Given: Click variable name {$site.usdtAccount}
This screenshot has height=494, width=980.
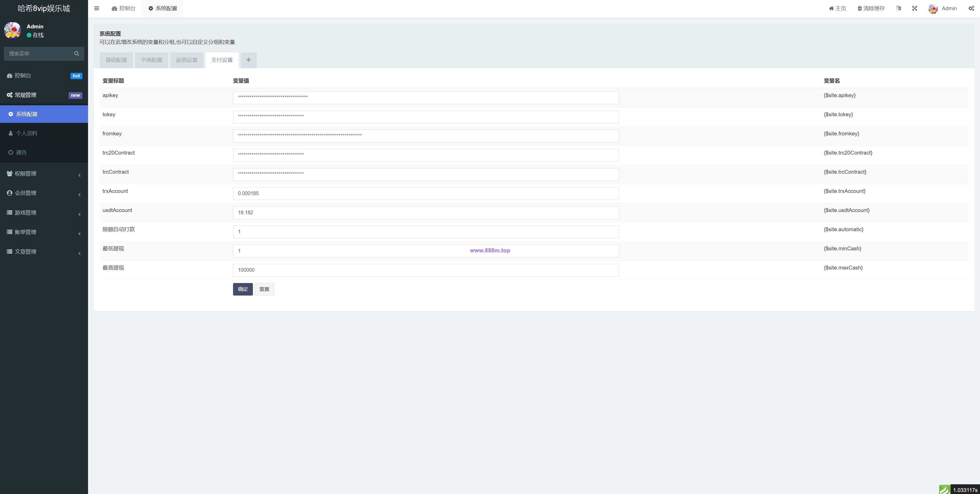Looking at the screenshot, I should click(847, 210).
